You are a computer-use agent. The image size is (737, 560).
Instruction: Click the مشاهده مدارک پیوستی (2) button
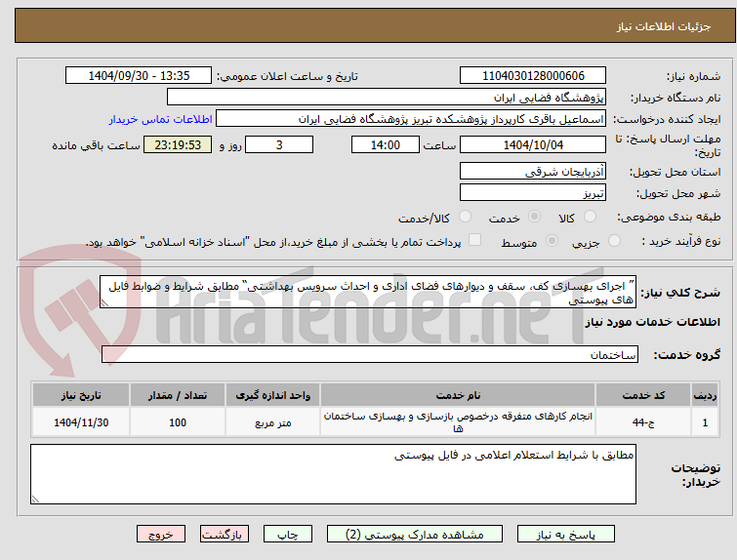click(415, 535)
